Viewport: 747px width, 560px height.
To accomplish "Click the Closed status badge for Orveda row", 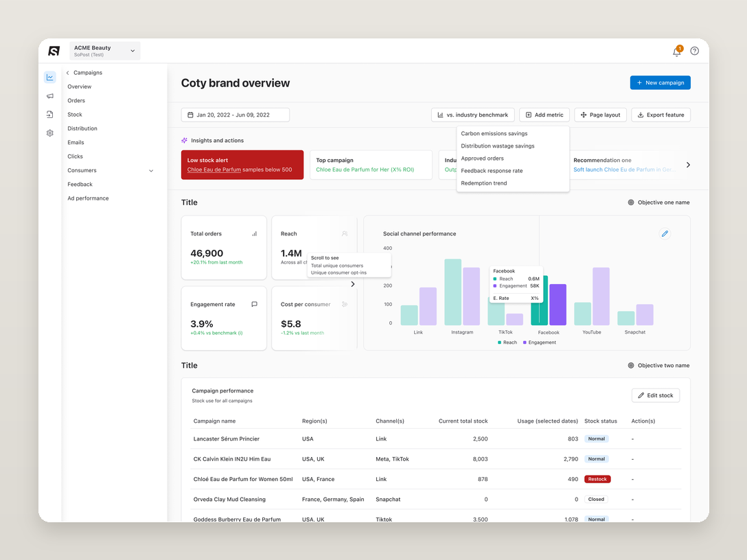I will click(x=596, y=500).
